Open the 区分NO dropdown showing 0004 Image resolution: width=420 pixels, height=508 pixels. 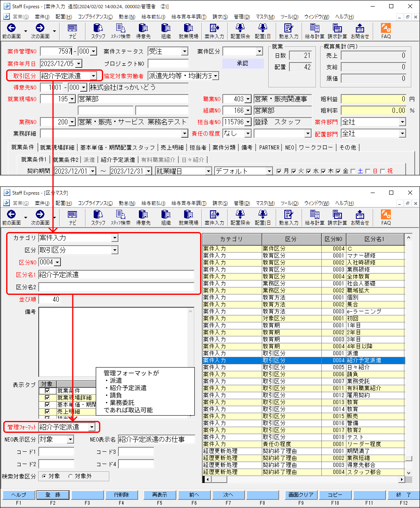pyautogui.click(x=57, y=262)
